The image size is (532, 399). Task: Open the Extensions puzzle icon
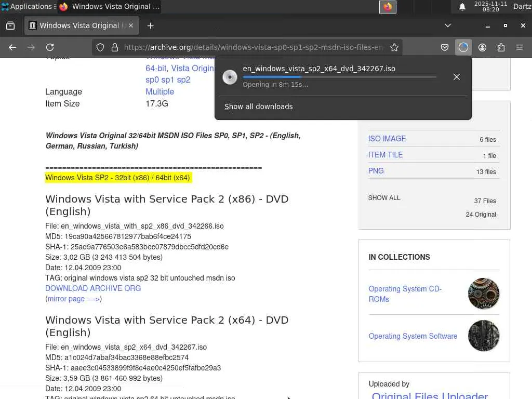pos(501,47)
